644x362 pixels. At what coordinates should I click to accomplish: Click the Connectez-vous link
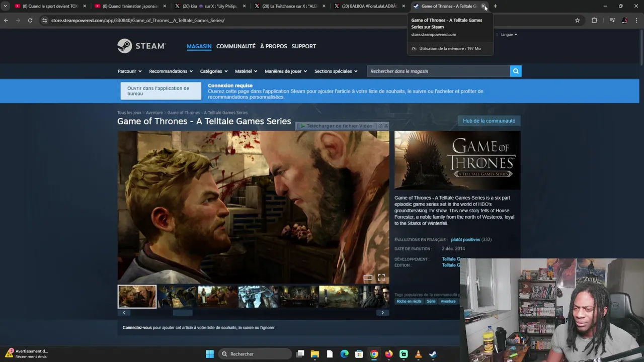pyautogui.click(x=137, y=328)
